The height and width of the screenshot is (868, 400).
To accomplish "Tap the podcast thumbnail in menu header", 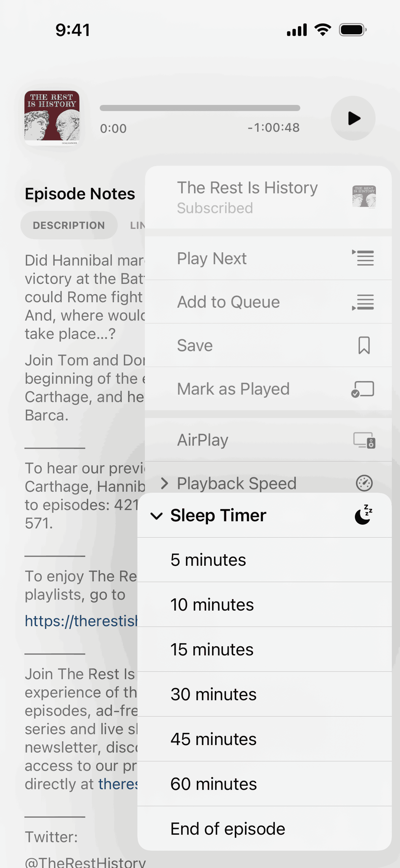I will 364,197.
